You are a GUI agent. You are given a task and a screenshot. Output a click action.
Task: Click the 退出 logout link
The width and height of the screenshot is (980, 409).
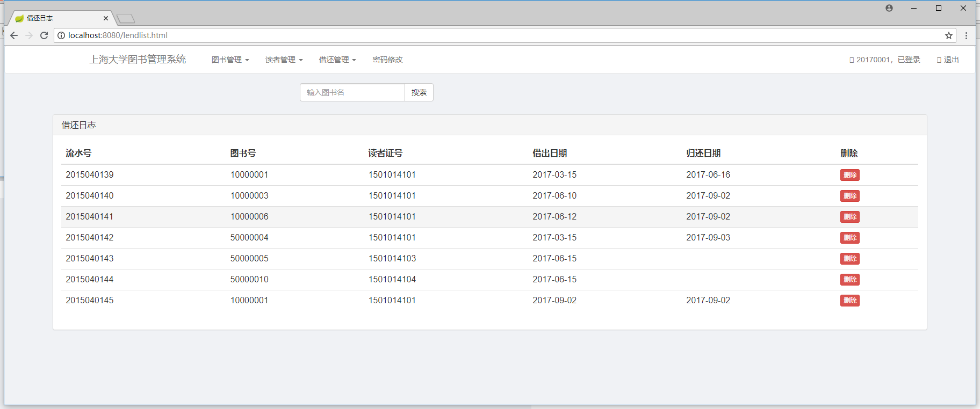948,60
